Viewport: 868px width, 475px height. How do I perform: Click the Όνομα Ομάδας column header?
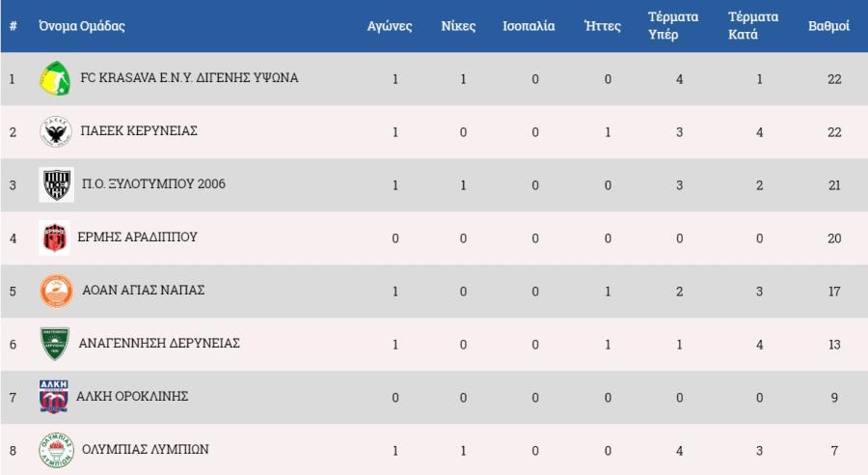click(x=82, y=26)
